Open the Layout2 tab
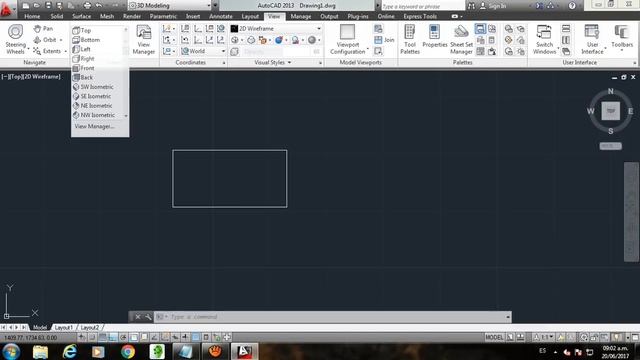 click(90, 327)
